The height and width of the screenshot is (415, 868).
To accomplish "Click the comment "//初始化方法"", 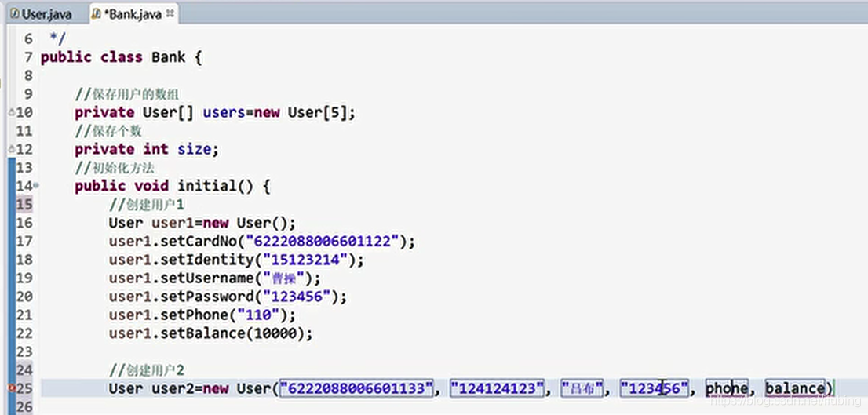I will pyautogui.click(x=115, y=168).
